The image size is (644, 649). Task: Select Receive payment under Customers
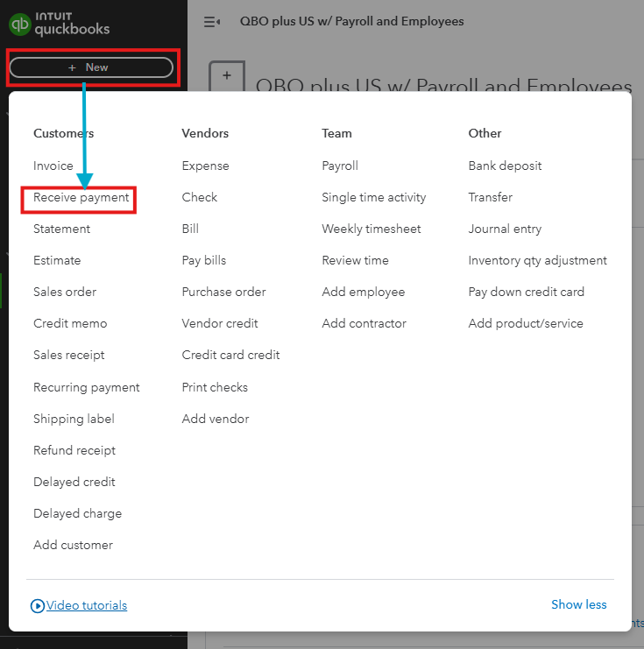click(81, 197)
